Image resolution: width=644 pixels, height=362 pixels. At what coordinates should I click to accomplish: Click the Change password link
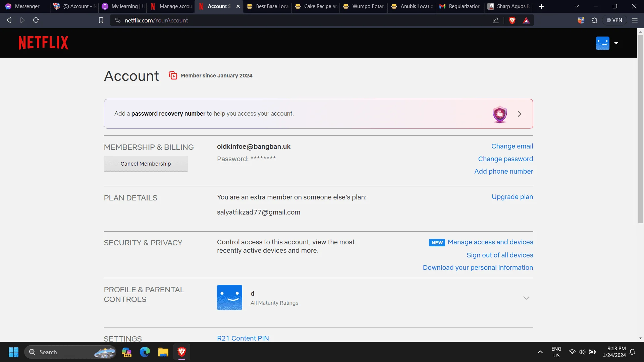(x=505, y=159)
